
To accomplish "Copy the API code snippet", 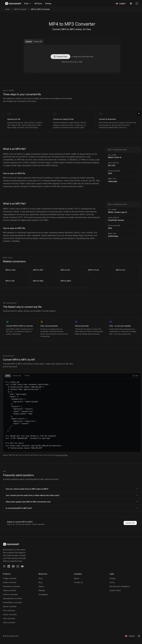I will [135, 376].
